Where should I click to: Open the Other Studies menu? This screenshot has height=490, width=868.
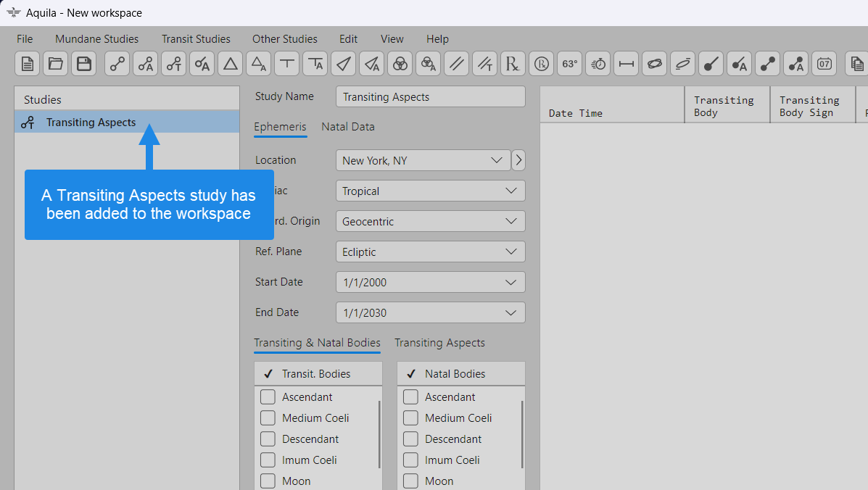[x=285, y=39]
